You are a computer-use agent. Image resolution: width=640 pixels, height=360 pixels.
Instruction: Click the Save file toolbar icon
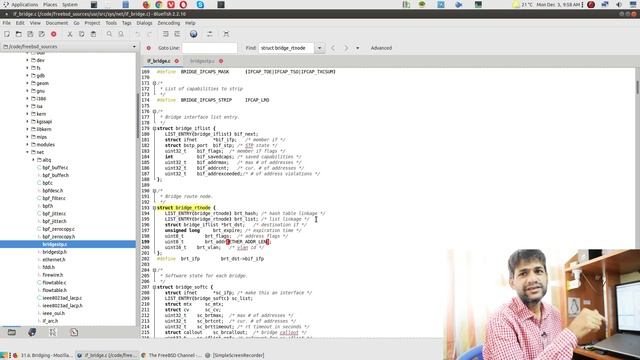point(30,34)
